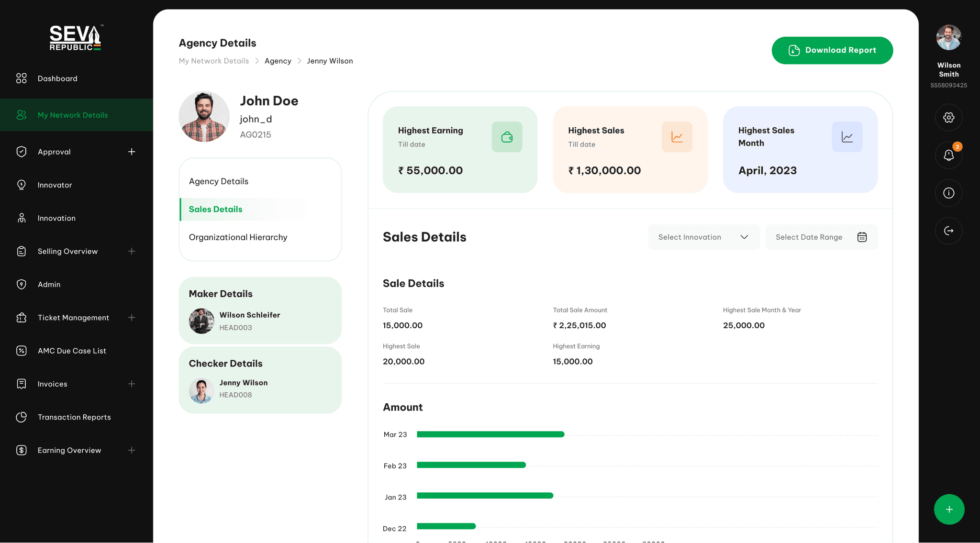Click the Agency breadcrumb link
980x543 pixels.
point(278,61)
